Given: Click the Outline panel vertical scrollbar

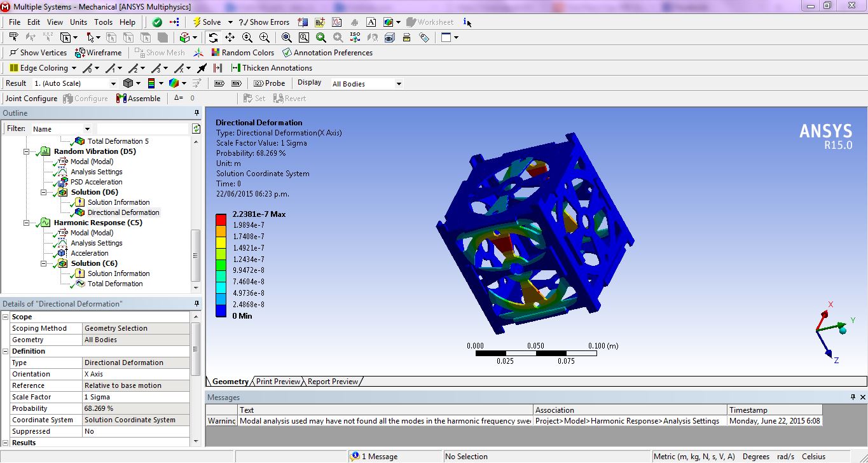Looking at the screenshot, I should coord(196,254).
